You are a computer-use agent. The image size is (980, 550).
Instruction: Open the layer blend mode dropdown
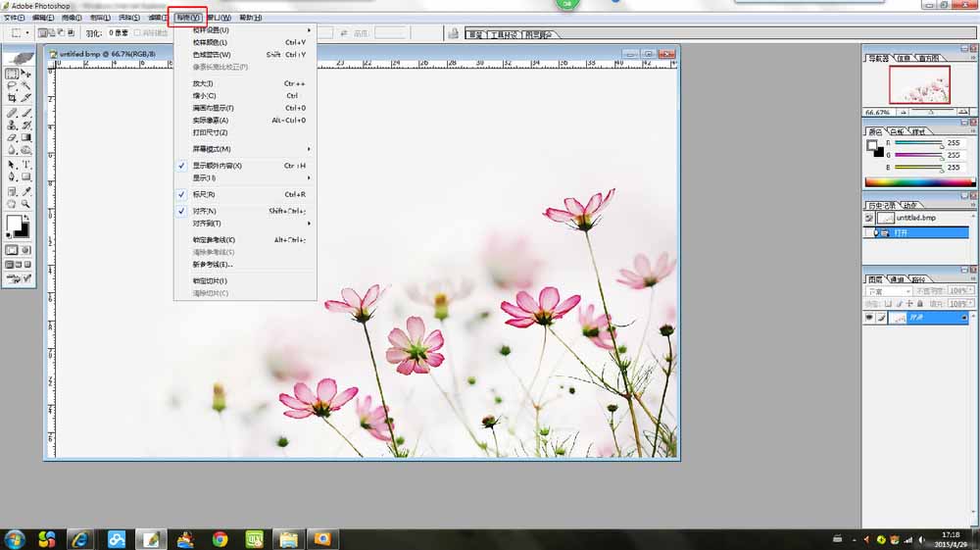point(888,291)
